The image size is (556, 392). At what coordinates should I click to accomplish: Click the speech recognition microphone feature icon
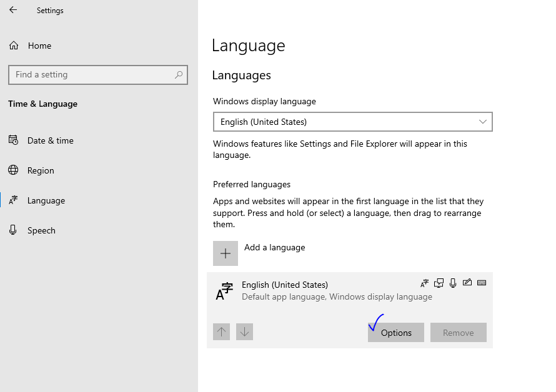pos(453,283)
